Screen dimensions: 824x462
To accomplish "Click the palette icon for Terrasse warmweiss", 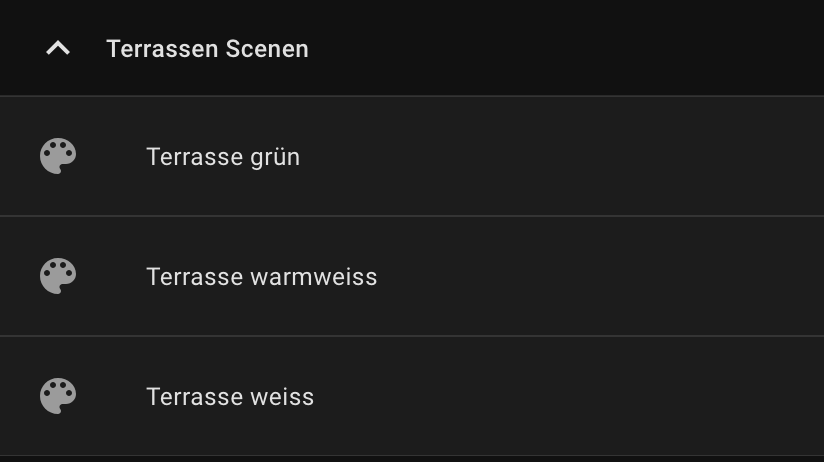I will click(x=58, y=276).
